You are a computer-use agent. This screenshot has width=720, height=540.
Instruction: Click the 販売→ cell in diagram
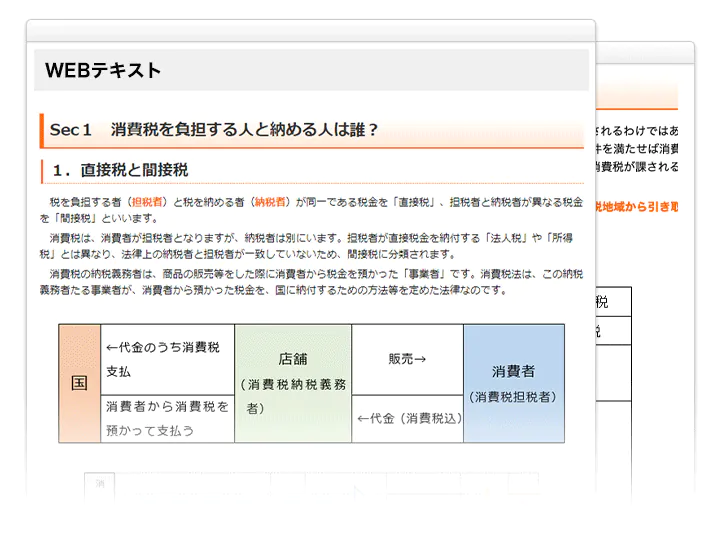pos(407,359)
